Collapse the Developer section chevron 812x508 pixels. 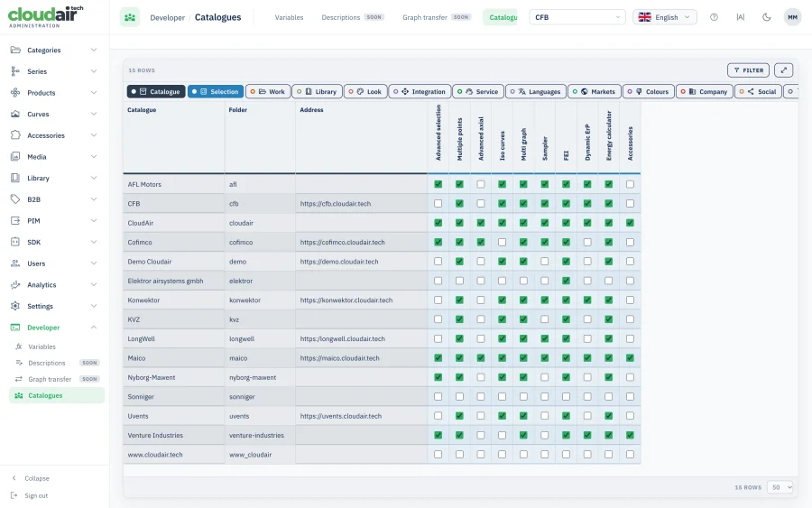point(94,328)
